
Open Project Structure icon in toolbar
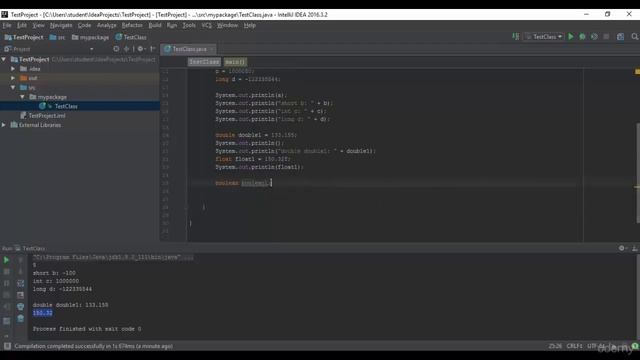click(620, 37)
